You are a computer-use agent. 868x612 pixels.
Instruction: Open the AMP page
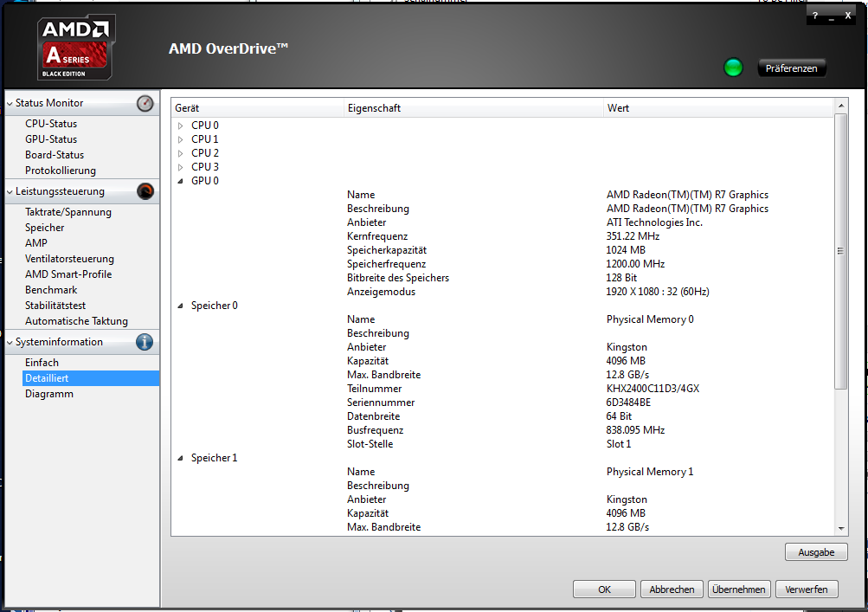tap(36, 242)
